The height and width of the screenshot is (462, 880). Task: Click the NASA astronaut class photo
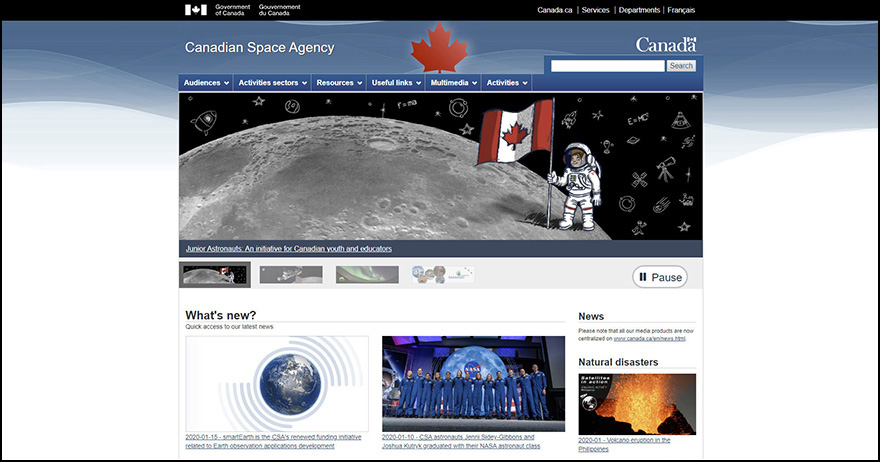point(474,384)
